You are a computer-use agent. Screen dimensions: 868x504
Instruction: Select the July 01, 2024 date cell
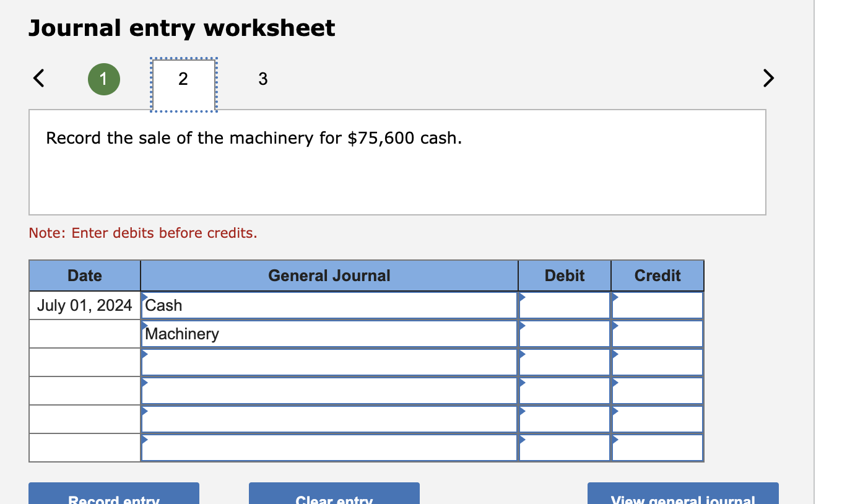pos(84,305)
